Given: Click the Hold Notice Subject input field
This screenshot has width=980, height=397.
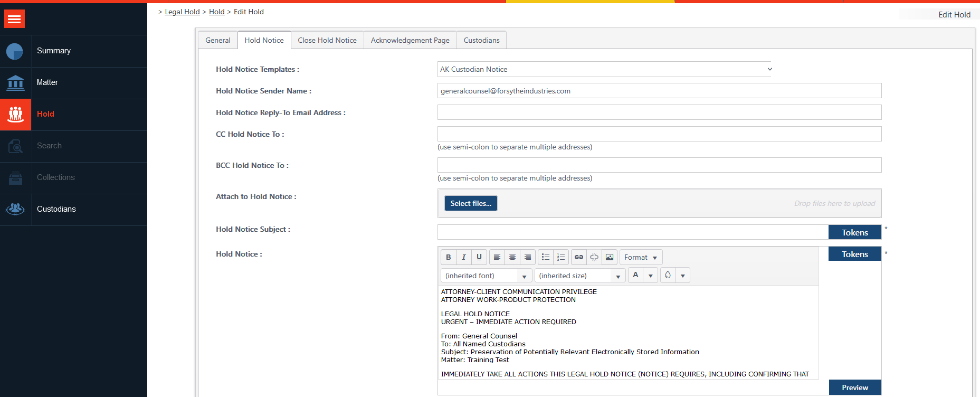Looking at the screenshot, I should pyautogui.click(x=632, y=232).
